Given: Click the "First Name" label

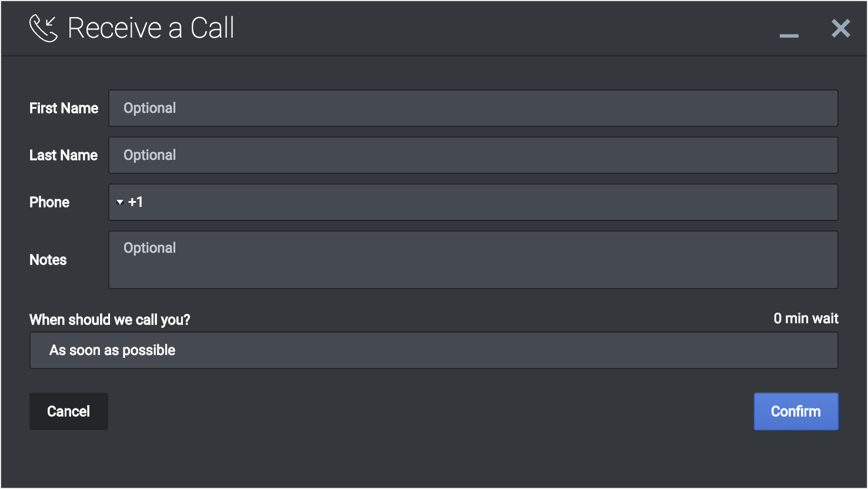Looking at the screenshot, I should click(64, 108).
